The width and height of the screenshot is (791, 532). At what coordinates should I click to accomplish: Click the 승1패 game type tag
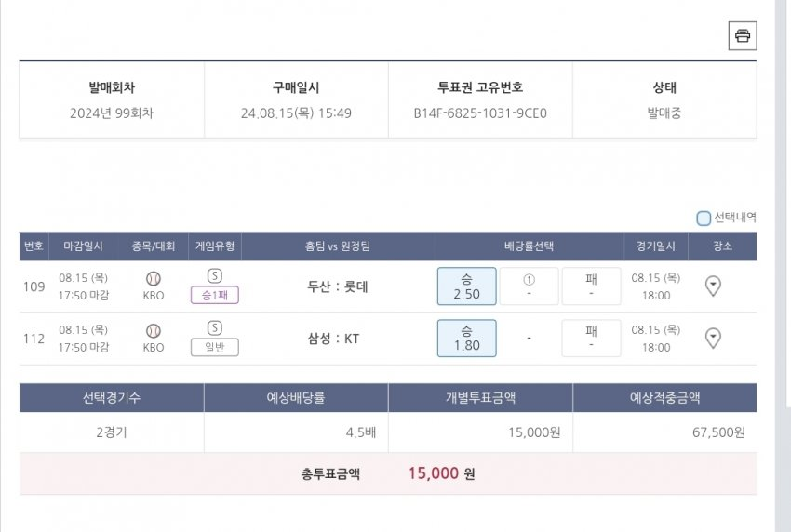coord(215,296)
